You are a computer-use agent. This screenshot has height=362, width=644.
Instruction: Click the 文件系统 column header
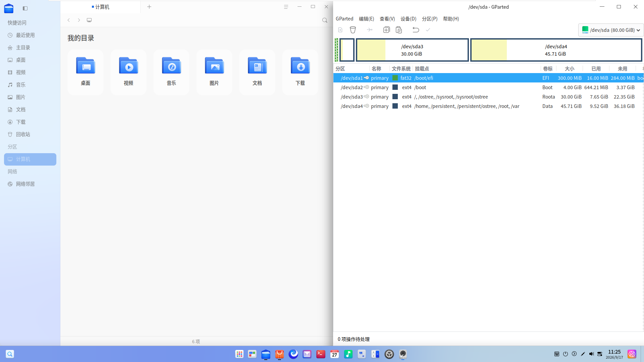[401, 69]
